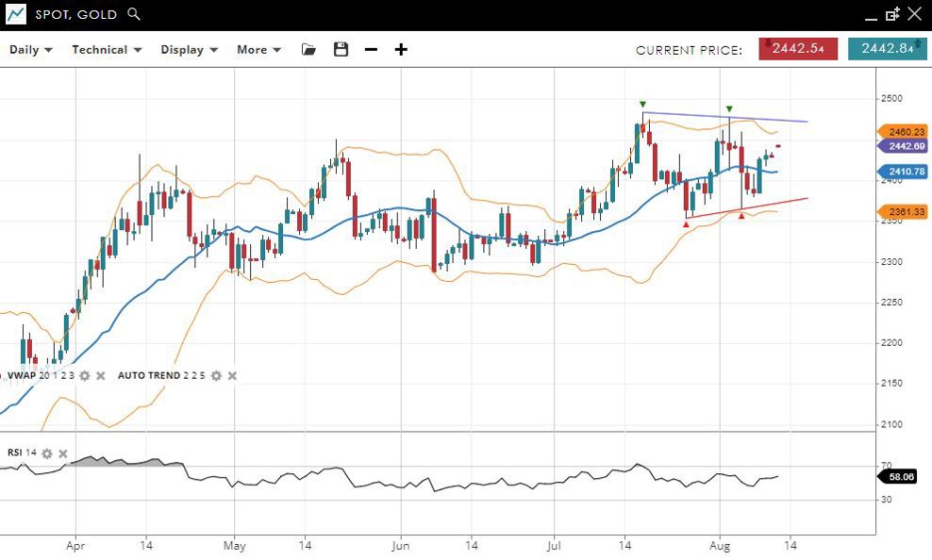Open the Technical indicators dropdown
This screenshot has width=932, height=560.
107,50
